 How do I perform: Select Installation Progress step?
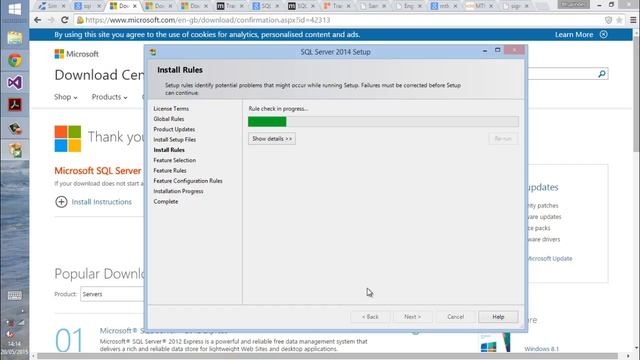click(178, 191)
